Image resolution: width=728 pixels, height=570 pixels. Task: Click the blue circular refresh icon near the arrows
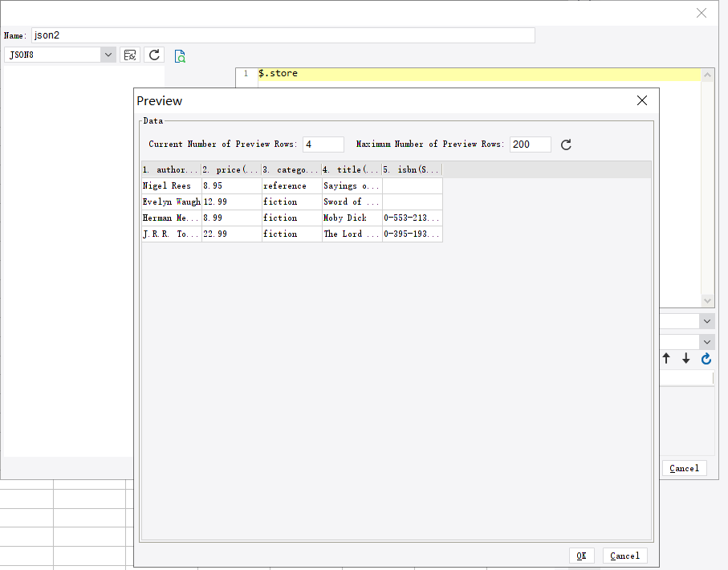tap(706, 359)
